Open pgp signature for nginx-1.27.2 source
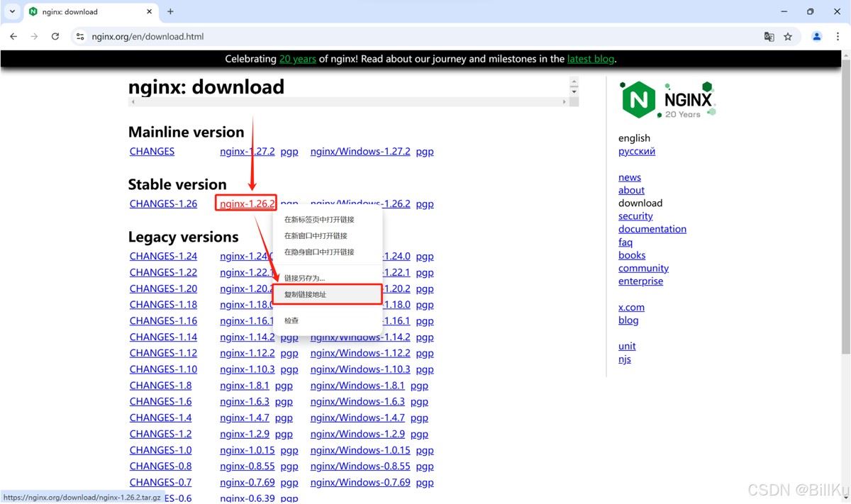The image size is (851, 504). point(289,151)
